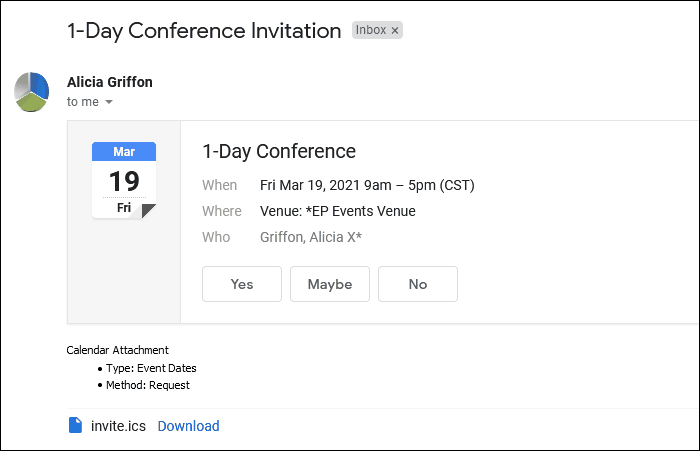Select the 'Type: Event Dates' bullet text
This screenshot has width=700, height=451.
pyautogui.click(x=151, y=368)
